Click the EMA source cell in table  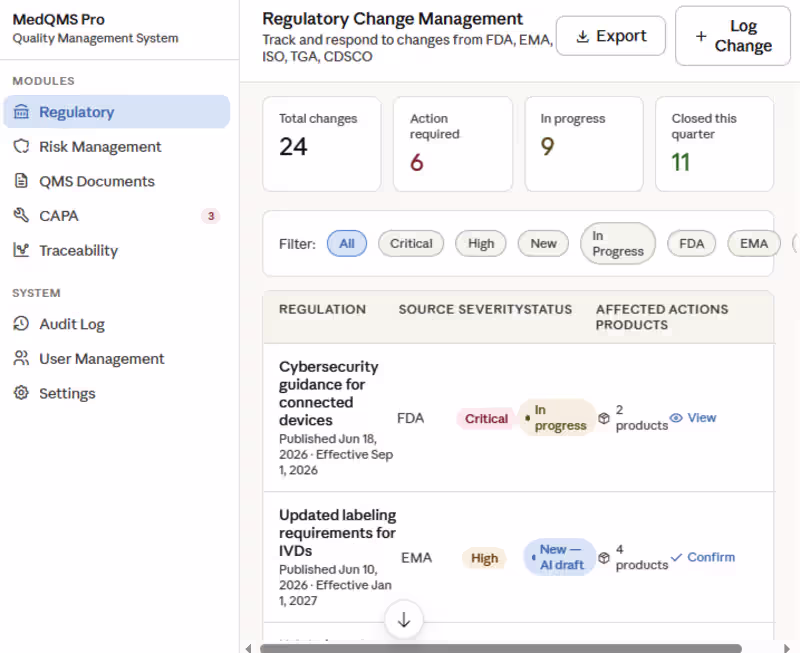[x=416, y=558]
